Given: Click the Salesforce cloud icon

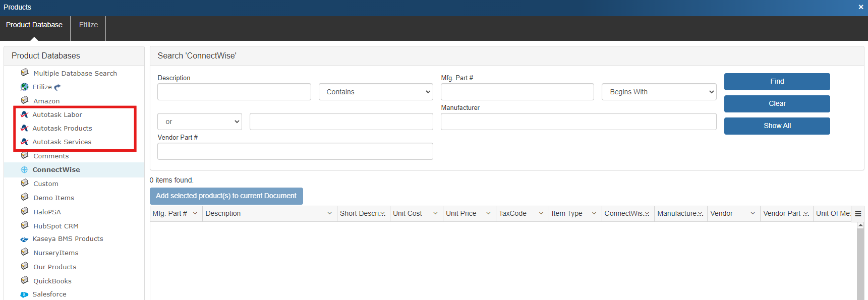Looking at the screenshot, I should 24,294.
